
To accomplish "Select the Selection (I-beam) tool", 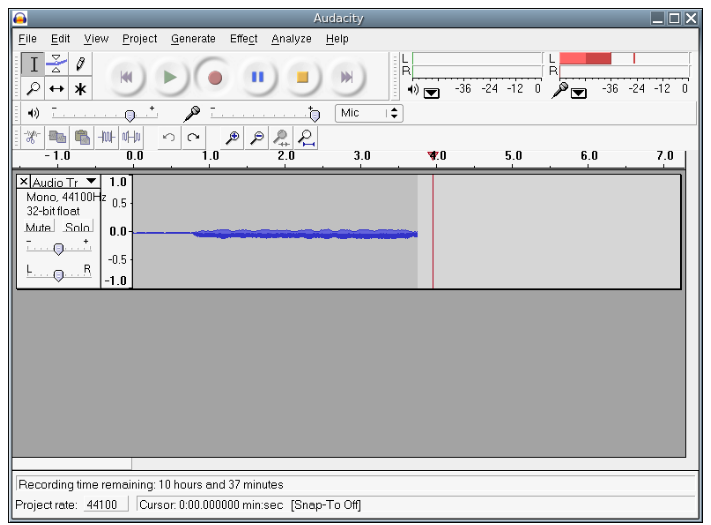I will tap(33, 64).
